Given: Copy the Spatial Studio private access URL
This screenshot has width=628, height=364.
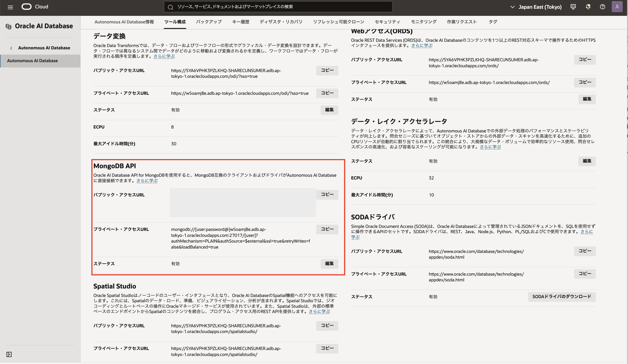Looking at the screenshot, I should [327, 348].
